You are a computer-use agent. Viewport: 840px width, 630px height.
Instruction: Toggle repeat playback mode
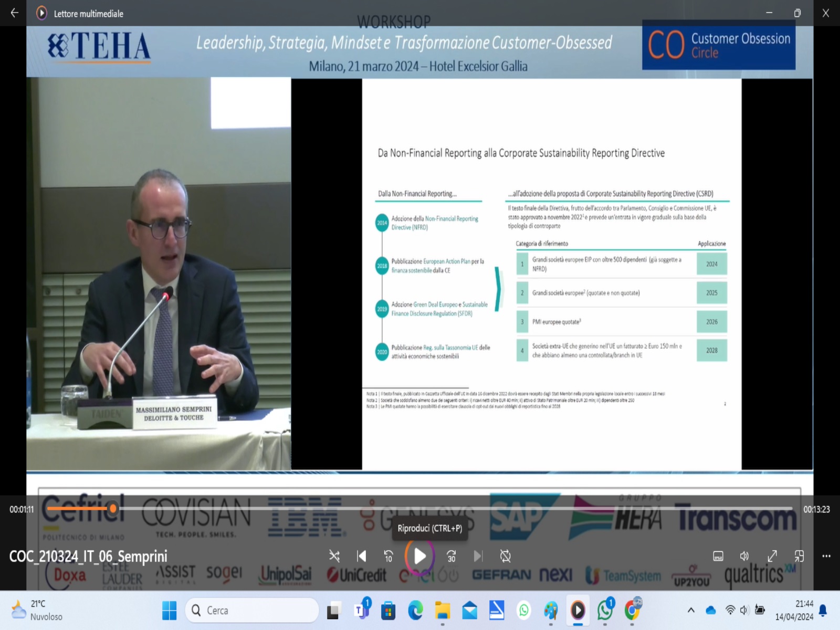pos(505,556)
